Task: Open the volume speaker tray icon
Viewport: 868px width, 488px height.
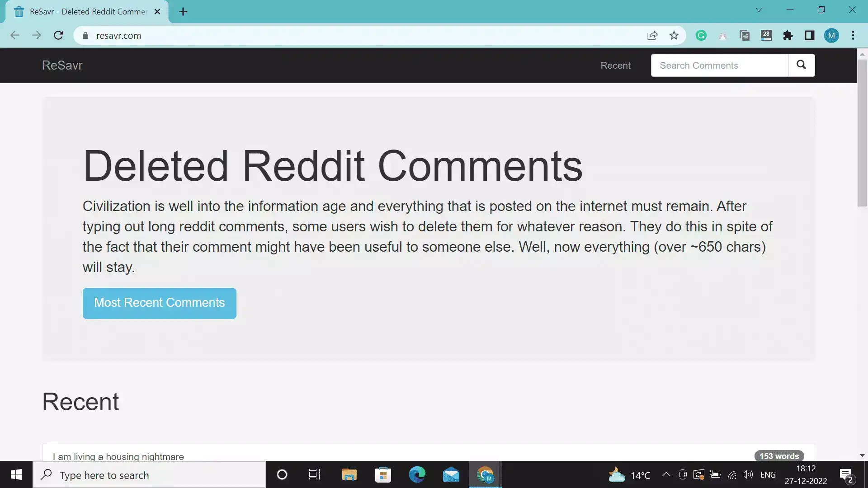Action: [x=748, y=474]
